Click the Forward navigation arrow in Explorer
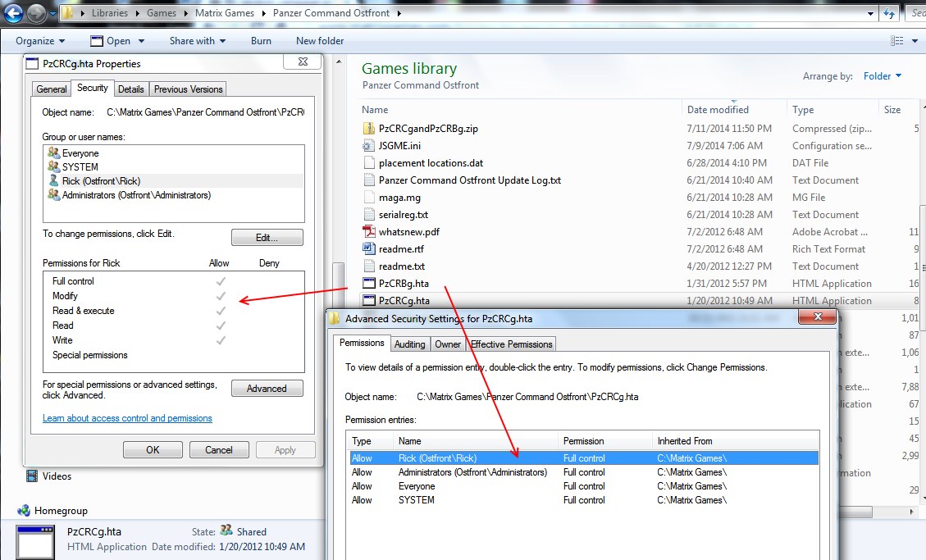This screenshot has height=560, width=926. [x=36, y=12]
